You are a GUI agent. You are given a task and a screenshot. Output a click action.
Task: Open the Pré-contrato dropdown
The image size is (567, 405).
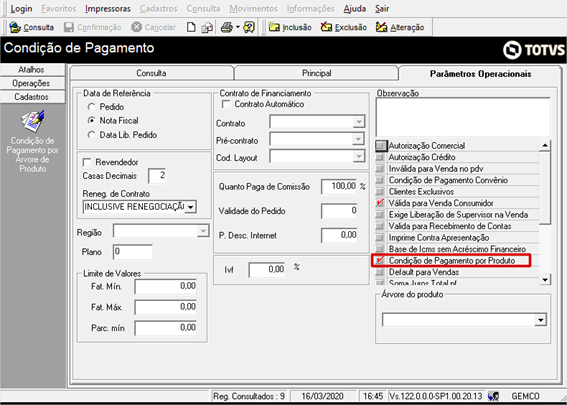tap(359, 139)
